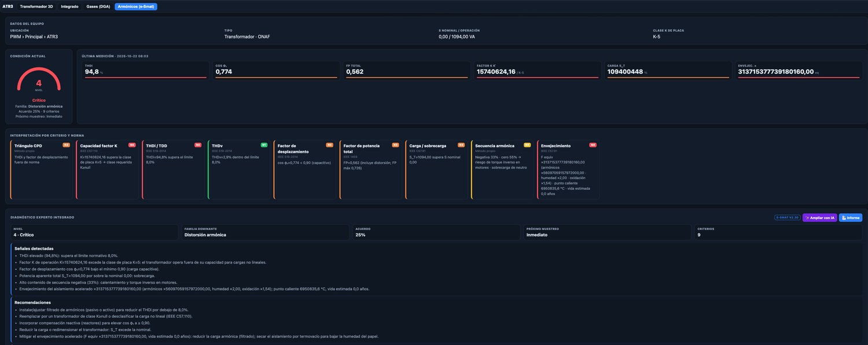This screenshot has height=345, width=868.
Task: Click the "0,00 / 1094,00 VA" nominal value
Action: pos(457,36)
